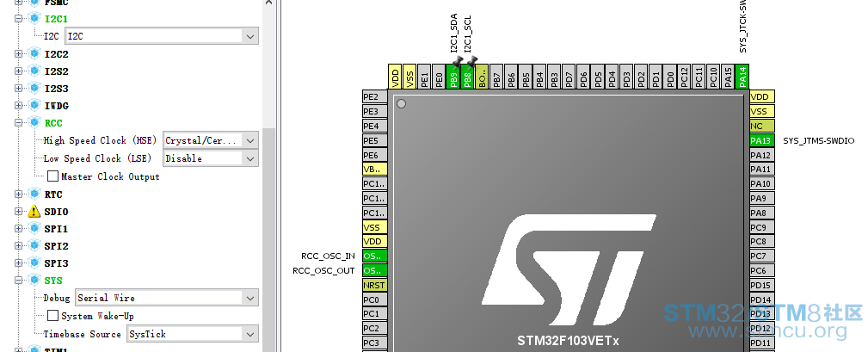
Task: Click pin PE2 on the left side
Action: 374,97
